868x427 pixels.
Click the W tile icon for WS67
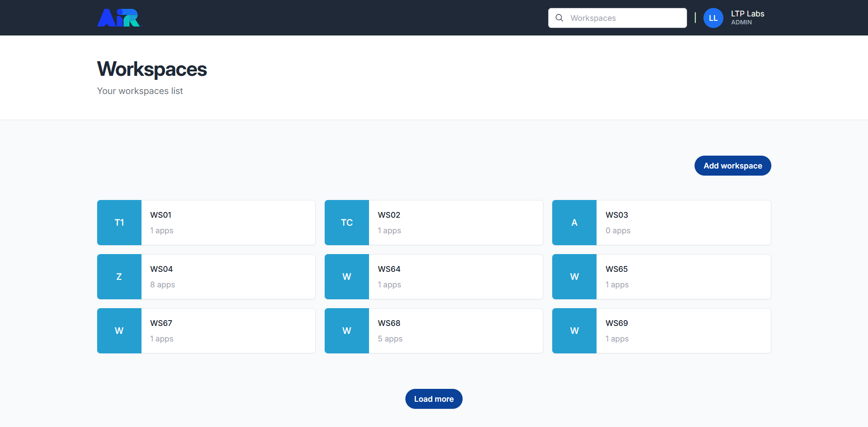click(x=119, y=331)
